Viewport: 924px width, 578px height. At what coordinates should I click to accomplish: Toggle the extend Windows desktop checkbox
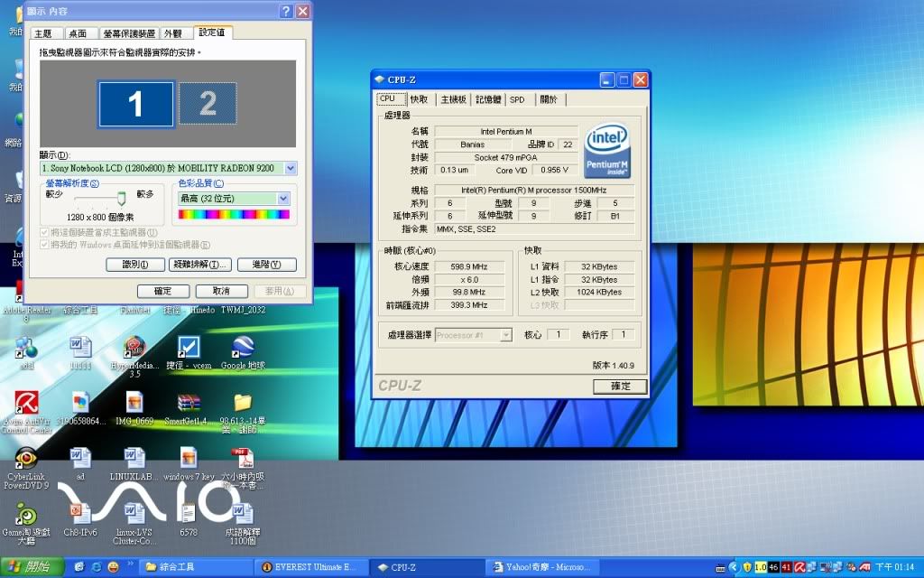coord(45,245)
